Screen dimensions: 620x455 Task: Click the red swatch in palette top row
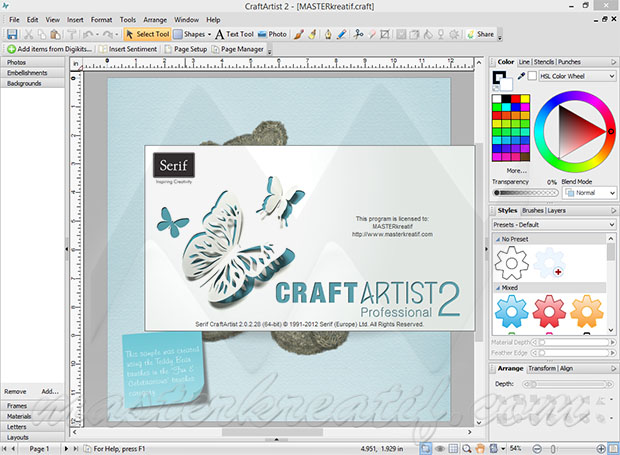(516, 98)
